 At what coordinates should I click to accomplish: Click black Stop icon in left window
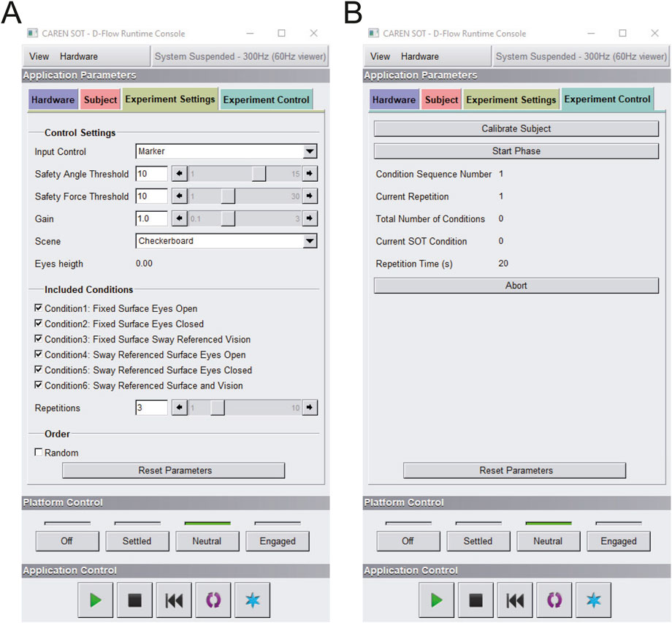[135, 600]
